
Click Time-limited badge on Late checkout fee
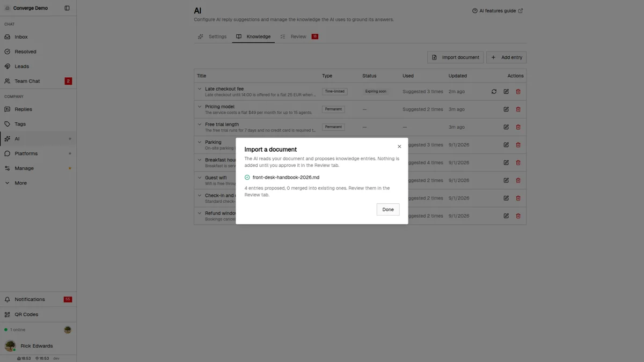pyautogui.click(x=334, y=92)
